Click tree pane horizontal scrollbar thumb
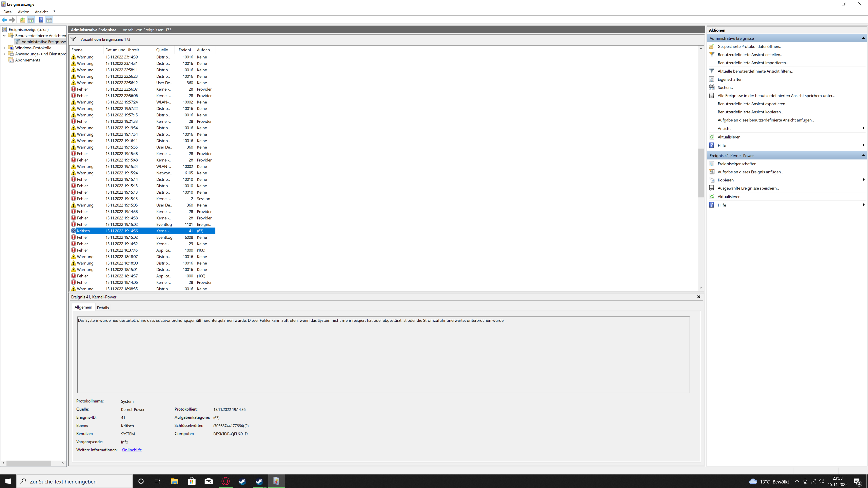This screenshot has width=868, height=488. [29, 463]
